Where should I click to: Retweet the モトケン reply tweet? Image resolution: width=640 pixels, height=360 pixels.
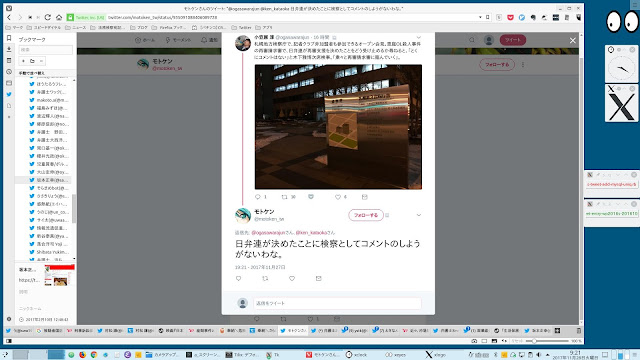pos(265,278)
